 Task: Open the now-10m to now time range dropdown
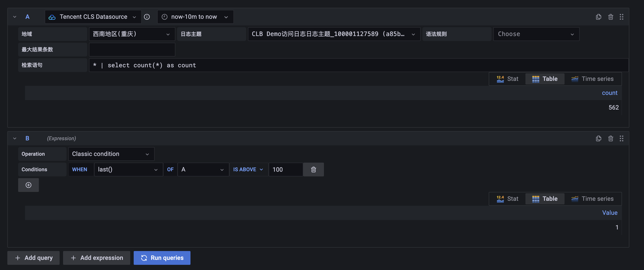195,17
